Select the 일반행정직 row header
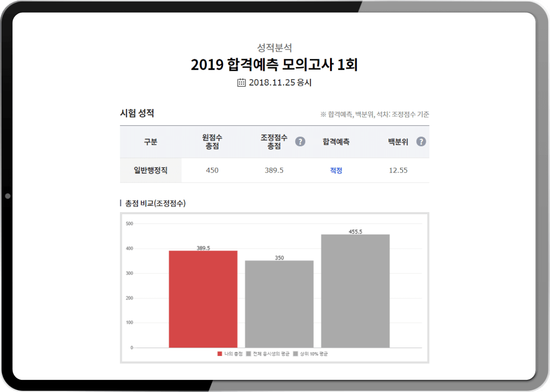 pyautogui.click(x=151, y=170)
